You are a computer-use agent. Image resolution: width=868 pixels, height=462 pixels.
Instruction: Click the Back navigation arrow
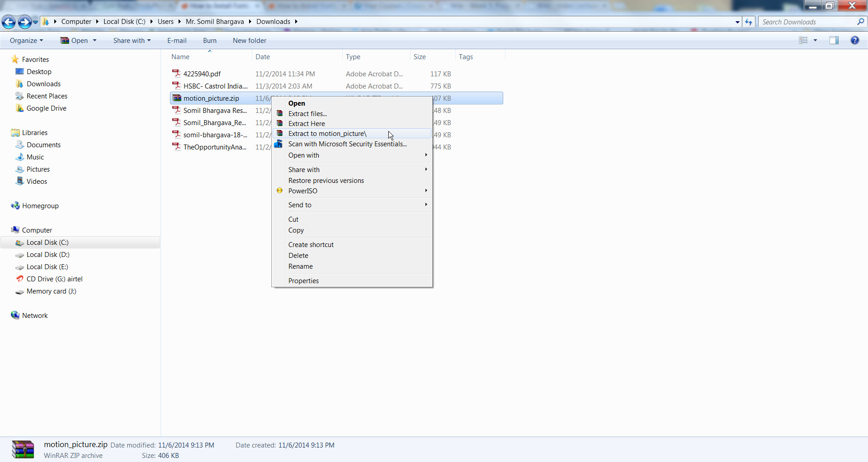tap(9, 22)
